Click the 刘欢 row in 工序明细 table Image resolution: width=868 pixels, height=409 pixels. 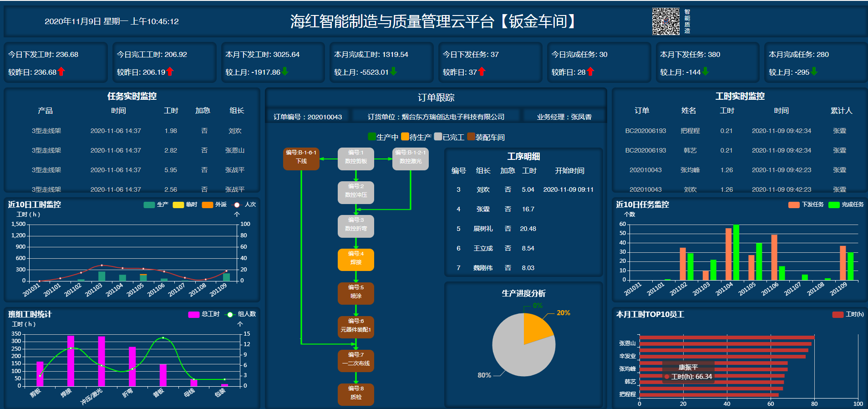[x=483, y=189]
